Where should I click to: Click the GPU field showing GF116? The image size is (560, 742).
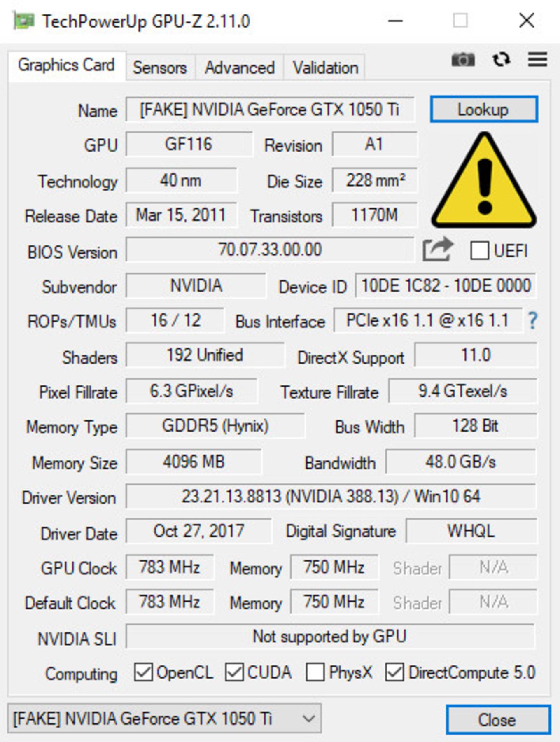(x=189, y=144)
